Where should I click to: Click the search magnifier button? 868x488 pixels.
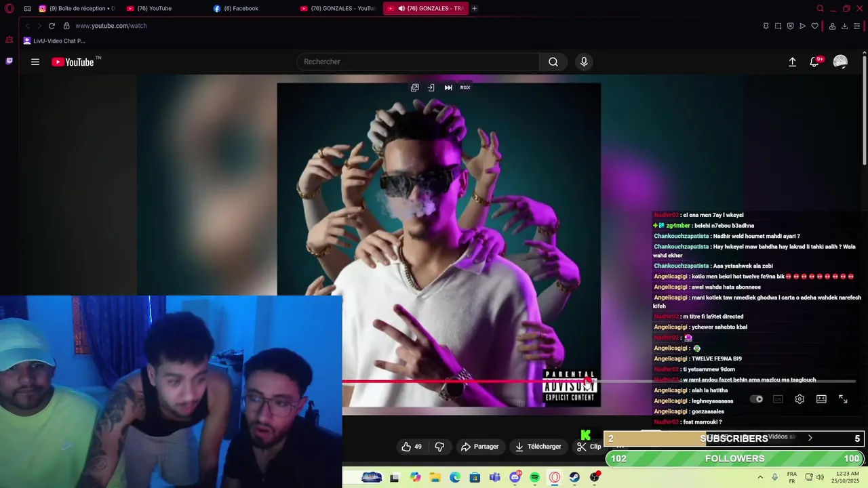[553, 62]
